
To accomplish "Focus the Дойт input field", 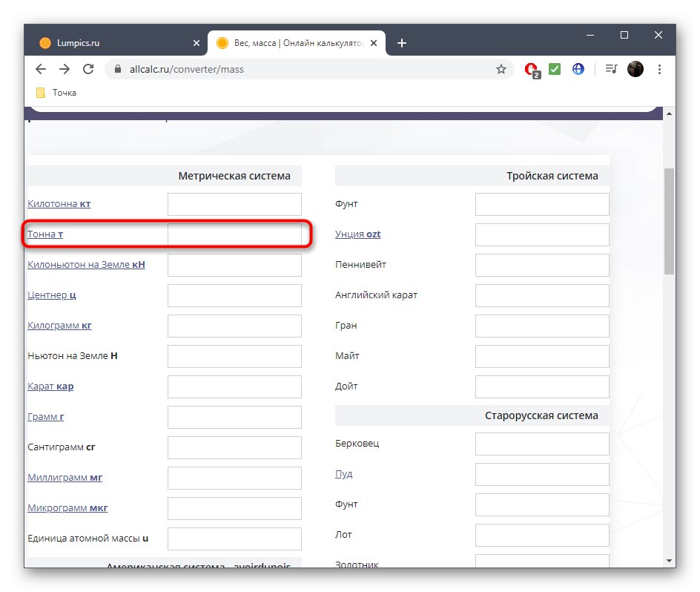I will 542,387.
